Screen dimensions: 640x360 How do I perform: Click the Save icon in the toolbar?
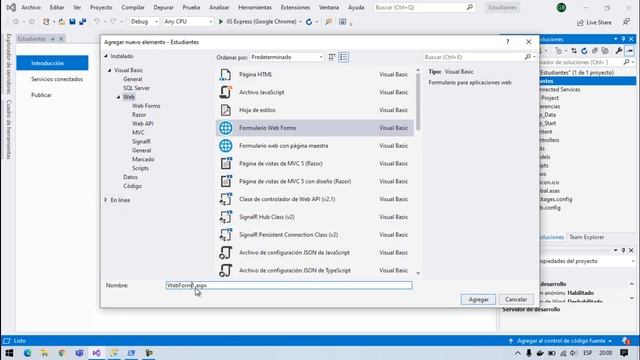coord(72,22)
